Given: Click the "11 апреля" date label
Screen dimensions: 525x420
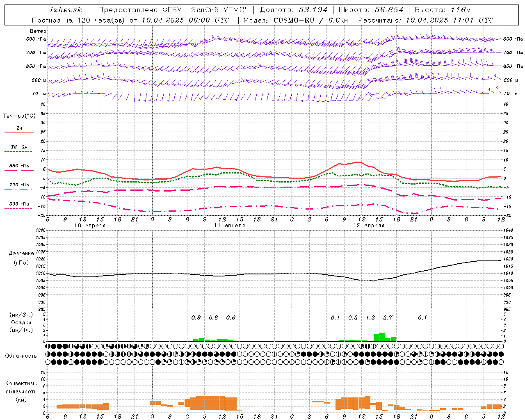Looking at the screenshot, I should pos(229,226).
